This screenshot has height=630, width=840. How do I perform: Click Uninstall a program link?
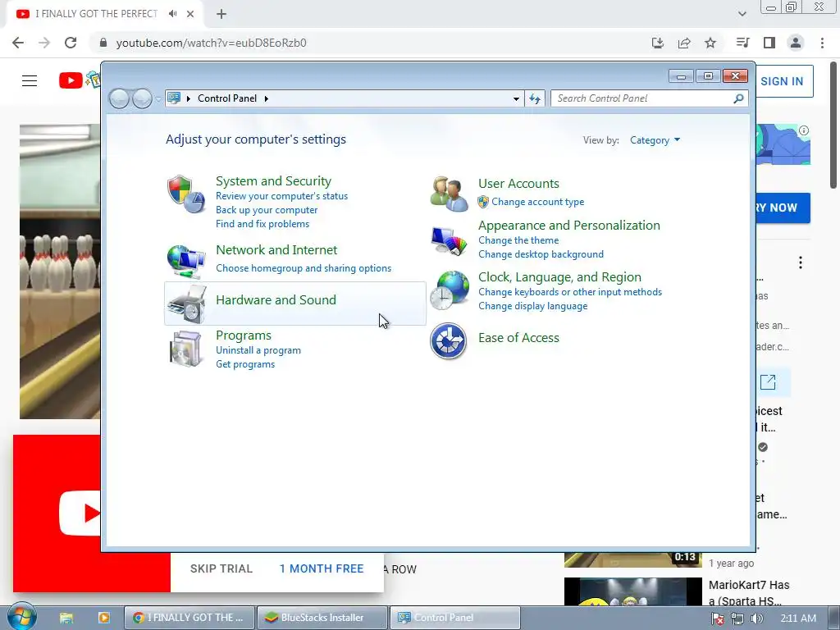(258, 350)
